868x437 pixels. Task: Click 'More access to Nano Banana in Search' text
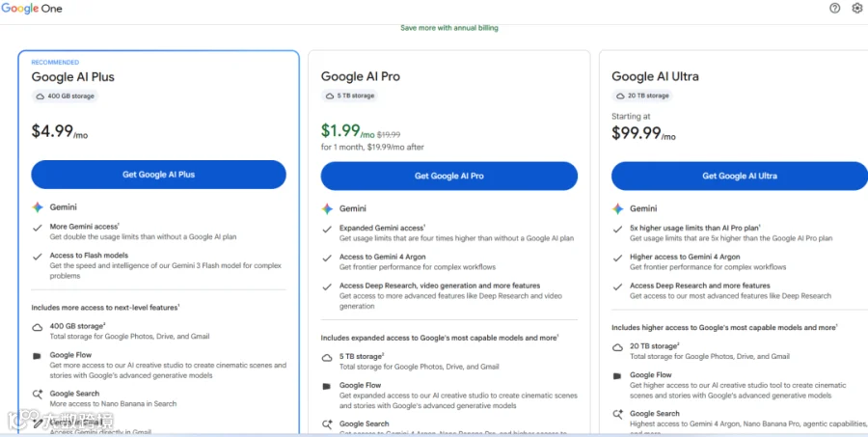coord(114,404)
